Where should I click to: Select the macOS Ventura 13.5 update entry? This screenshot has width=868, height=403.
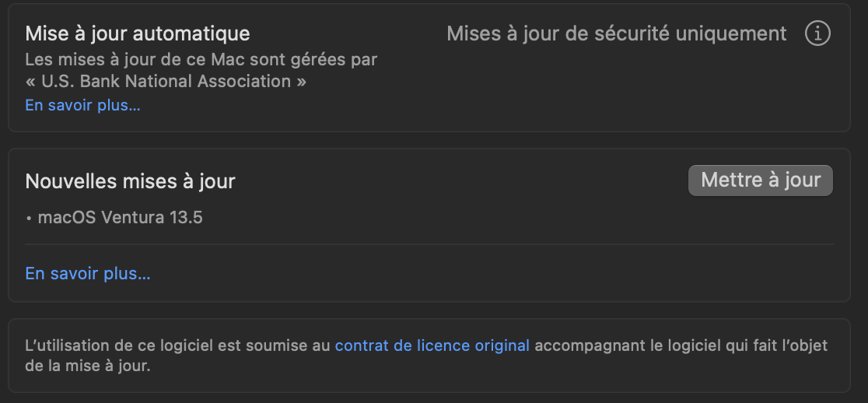coord(120,218)
